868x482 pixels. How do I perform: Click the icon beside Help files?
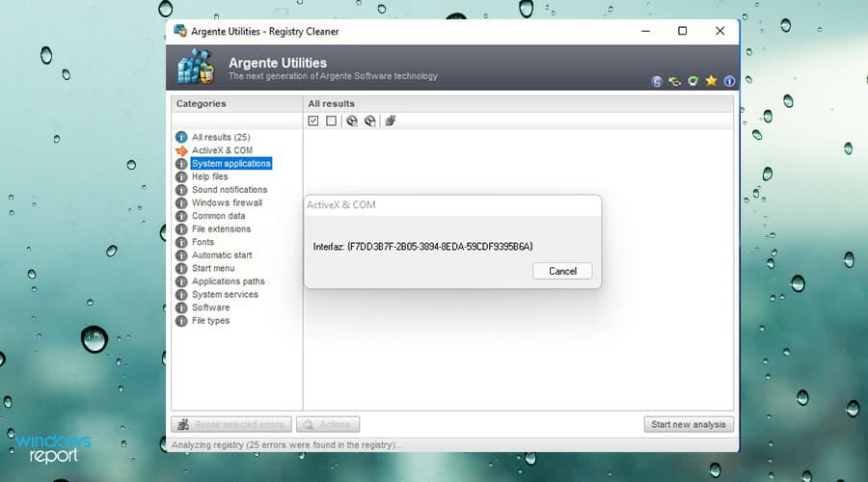[181, 176]
